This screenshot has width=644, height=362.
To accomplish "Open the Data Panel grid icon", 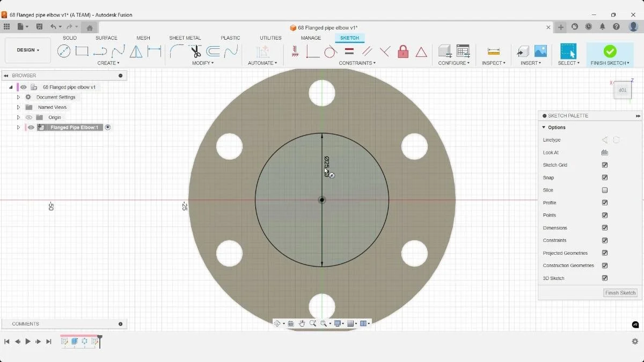I will click(6, 27).
